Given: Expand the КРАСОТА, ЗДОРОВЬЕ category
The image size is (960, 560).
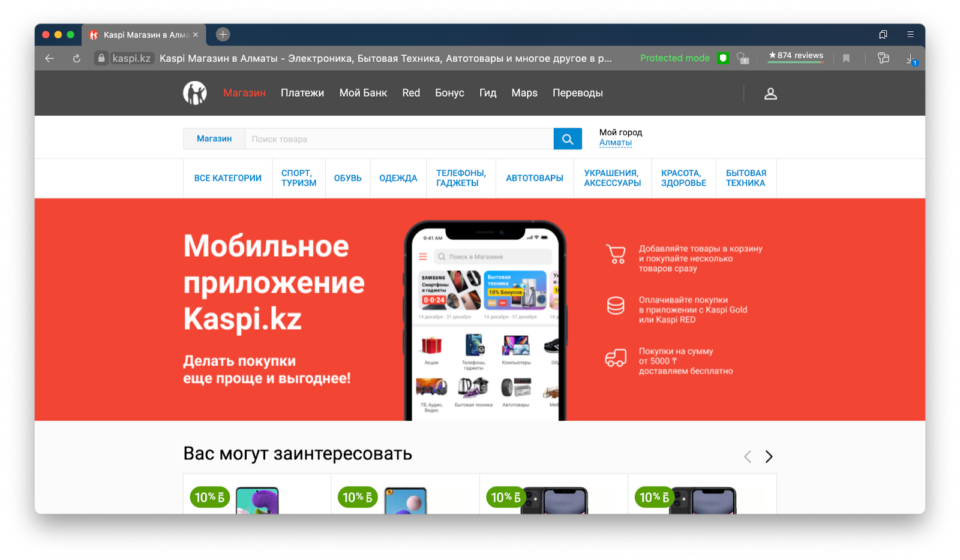Looking at the screenshot, I should (683, 178).
